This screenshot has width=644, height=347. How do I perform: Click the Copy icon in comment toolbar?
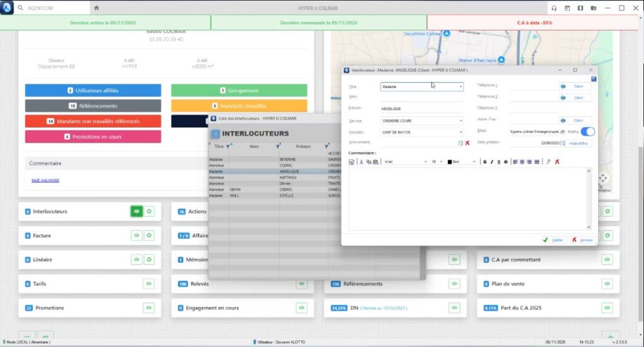point(369,162)
